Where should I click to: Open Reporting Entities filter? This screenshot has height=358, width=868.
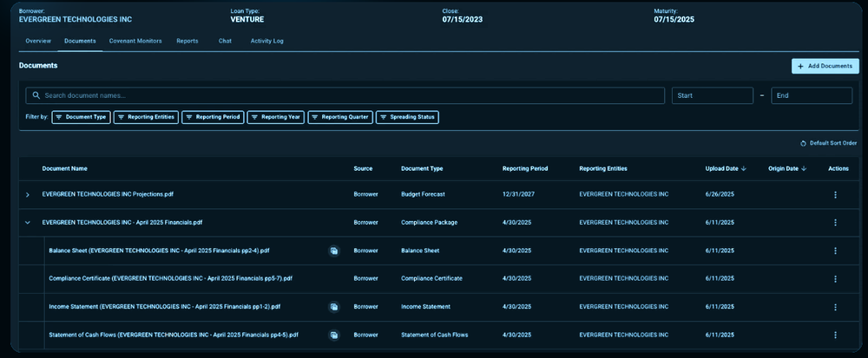[146, 118]
